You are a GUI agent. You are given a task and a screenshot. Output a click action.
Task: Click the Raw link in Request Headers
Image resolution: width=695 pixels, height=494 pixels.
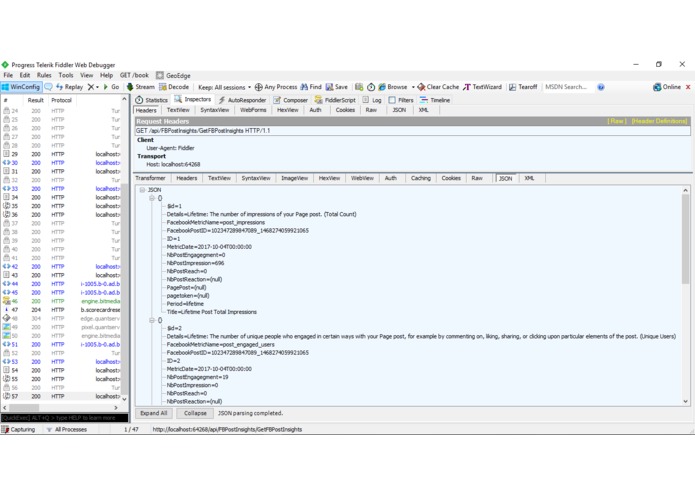[x=617, y=121]
